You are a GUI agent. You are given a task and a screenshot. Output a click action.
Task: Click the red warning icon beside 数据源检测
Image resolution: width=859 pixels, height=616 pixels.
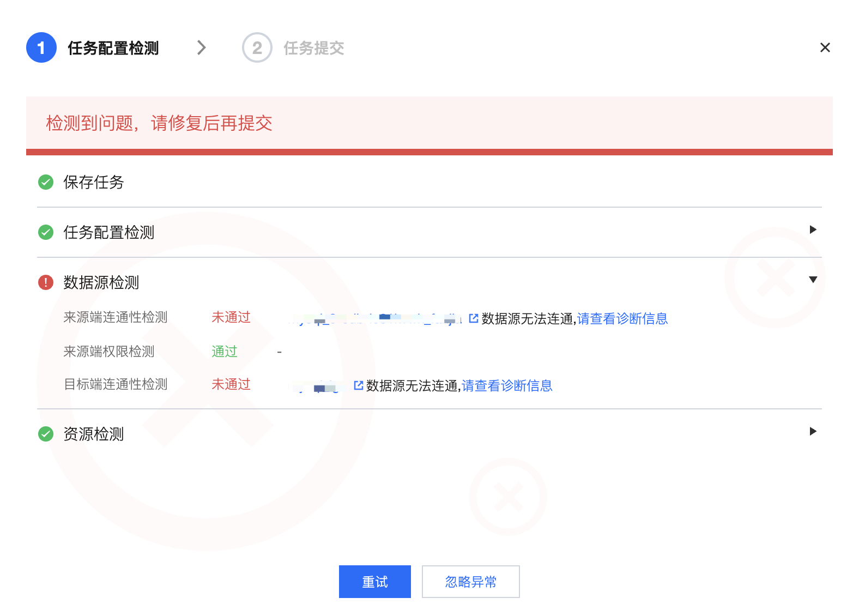click(46, 282)
